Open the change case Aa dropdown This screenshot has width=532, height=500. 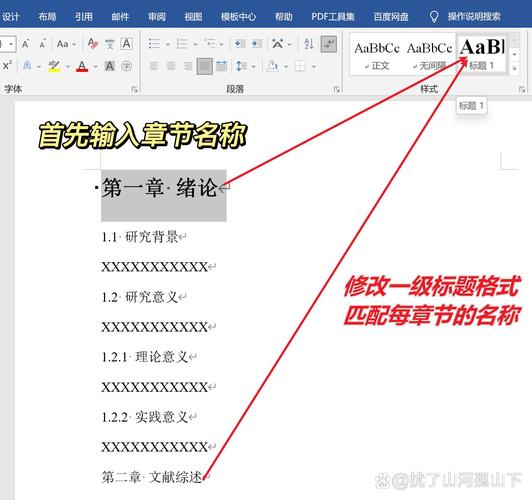[67, 44]
